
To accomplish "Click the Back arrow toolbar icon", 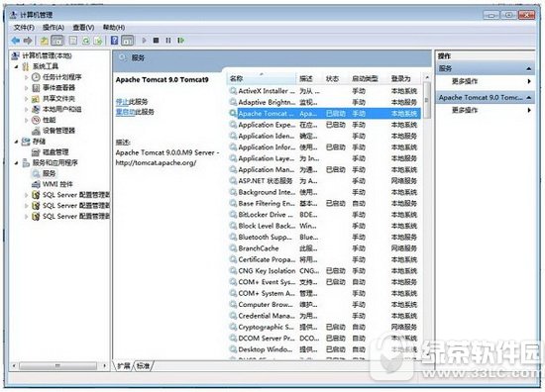I will coord(15,41).
